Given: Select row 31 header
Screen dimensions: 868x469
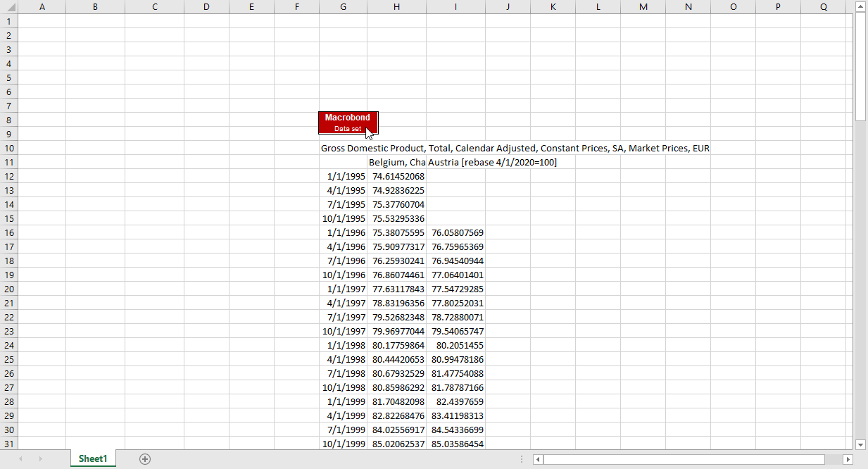Looking at the screenshot, I should point(8,444).
